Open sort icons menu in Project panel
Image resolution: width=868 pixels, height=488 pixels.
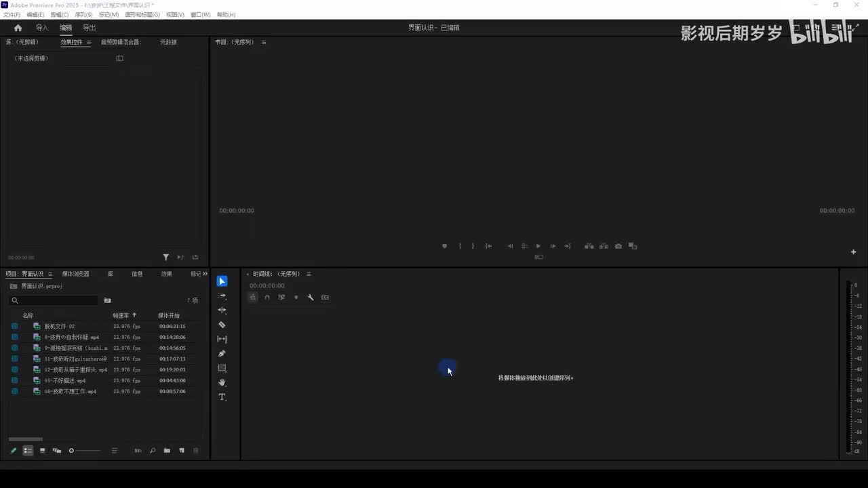pos(115,451)
